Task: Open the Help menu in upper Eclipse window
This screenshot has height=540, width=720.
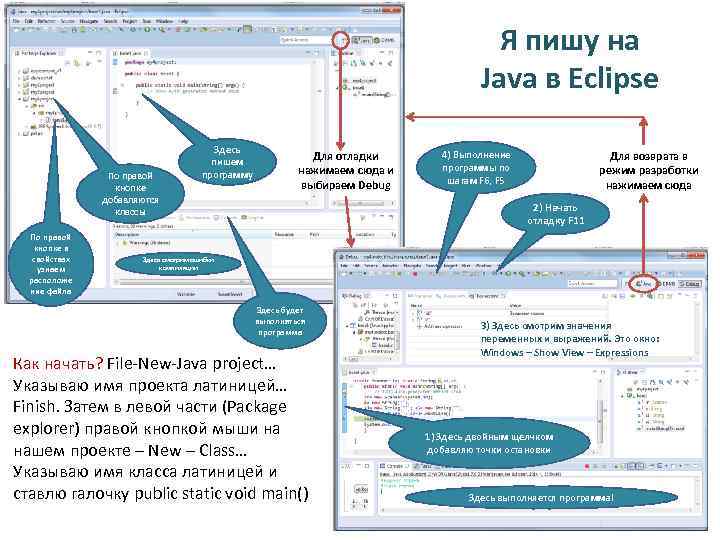Action: pyautogui.click(x=183, y=21)
